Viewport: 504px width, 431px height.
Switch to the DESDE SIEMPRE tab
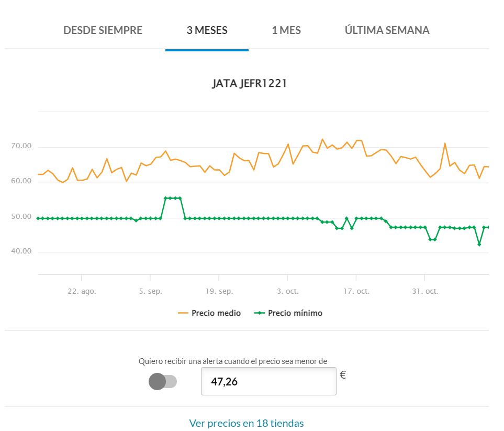tap(103, 30)
